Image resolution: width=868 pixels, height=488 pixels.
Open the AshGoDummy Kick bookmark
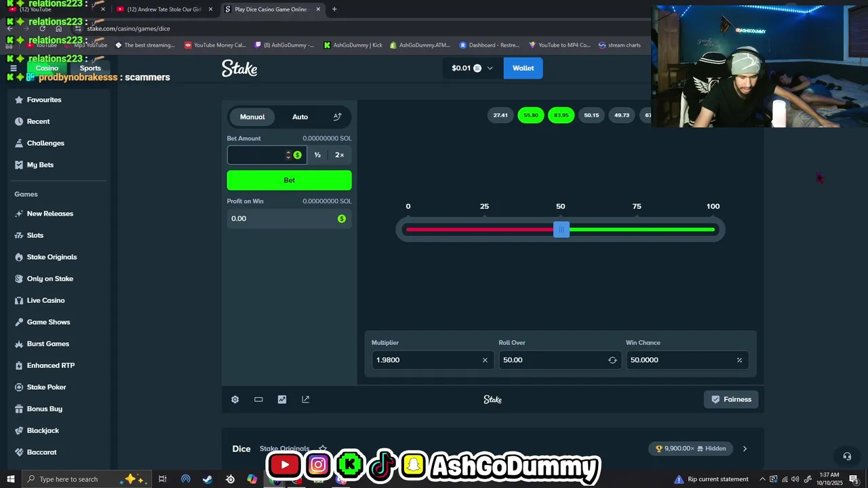353,45
